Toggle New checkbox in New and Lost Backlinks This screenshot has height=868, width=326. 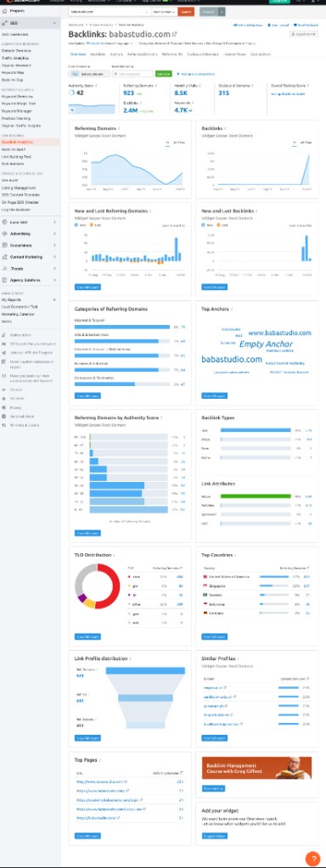(204, 226)
